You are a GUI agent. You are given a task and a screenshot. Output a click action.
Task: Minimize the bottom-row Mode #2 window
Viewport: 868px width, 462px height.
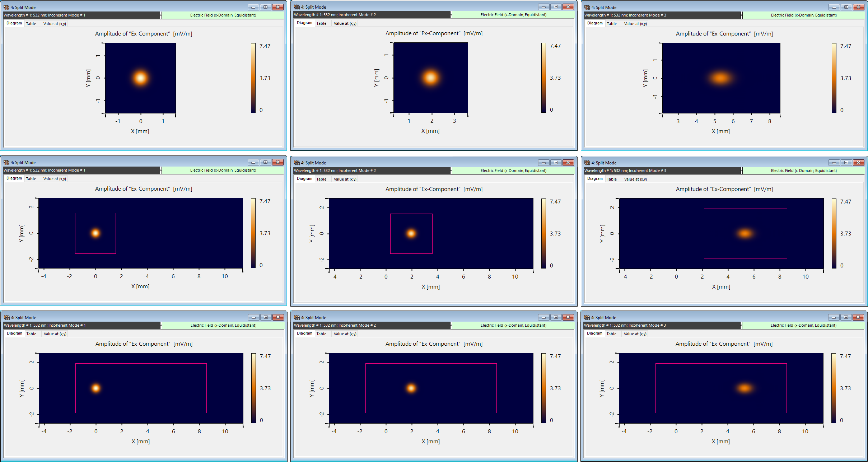click(x=544, y=317)
